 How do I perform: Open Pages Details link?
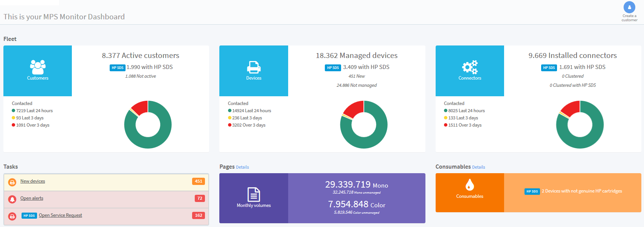coord(242,167)
